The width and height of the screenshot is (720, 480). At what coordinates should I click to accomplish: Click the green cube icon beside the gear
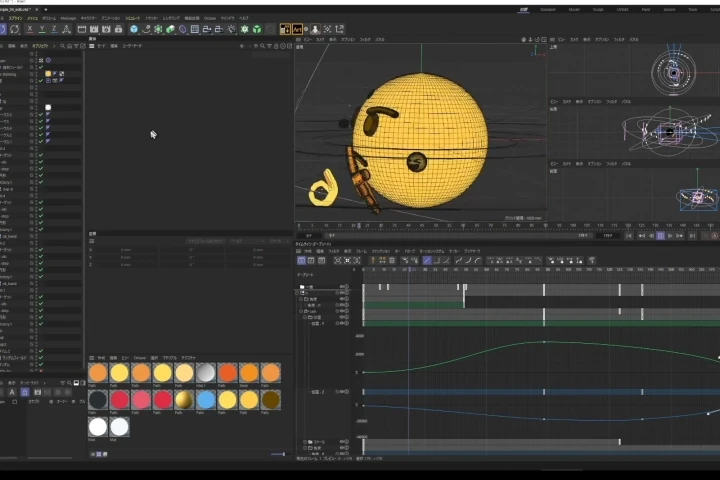click(257, 29)
